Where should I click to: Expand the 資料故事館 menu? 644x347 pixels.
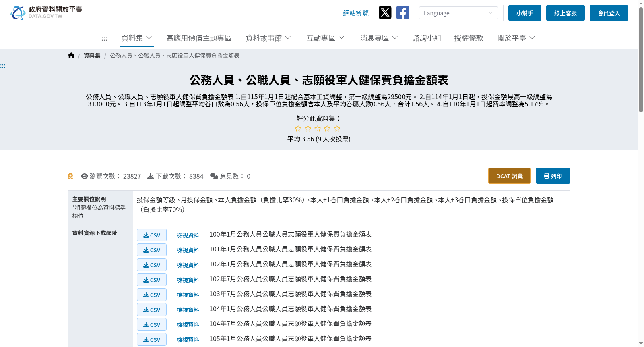click(x=268, y=38)
